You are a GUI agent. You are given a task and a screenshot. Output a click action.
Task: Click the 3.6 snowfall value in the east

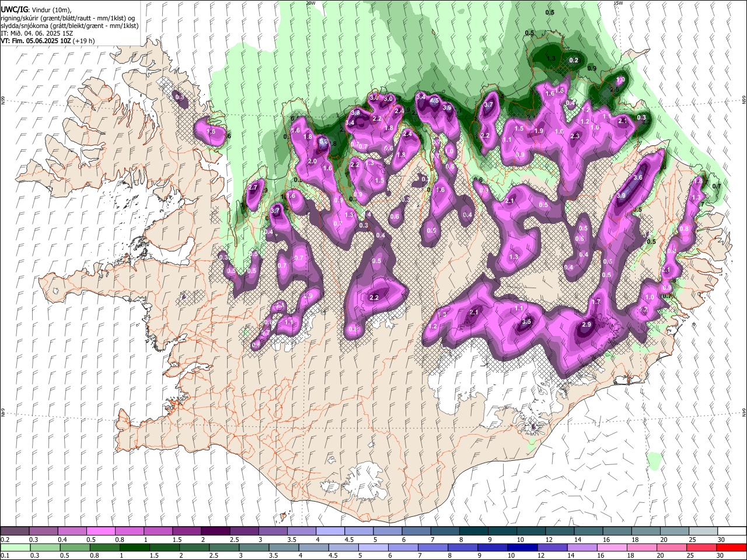(638, 178)
